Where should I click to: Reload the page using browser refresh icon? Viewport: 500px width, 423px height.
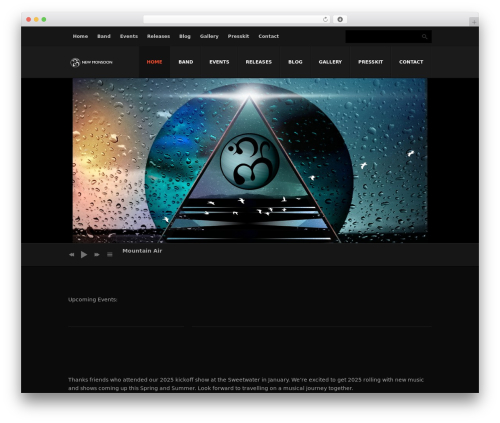(325, 19)
